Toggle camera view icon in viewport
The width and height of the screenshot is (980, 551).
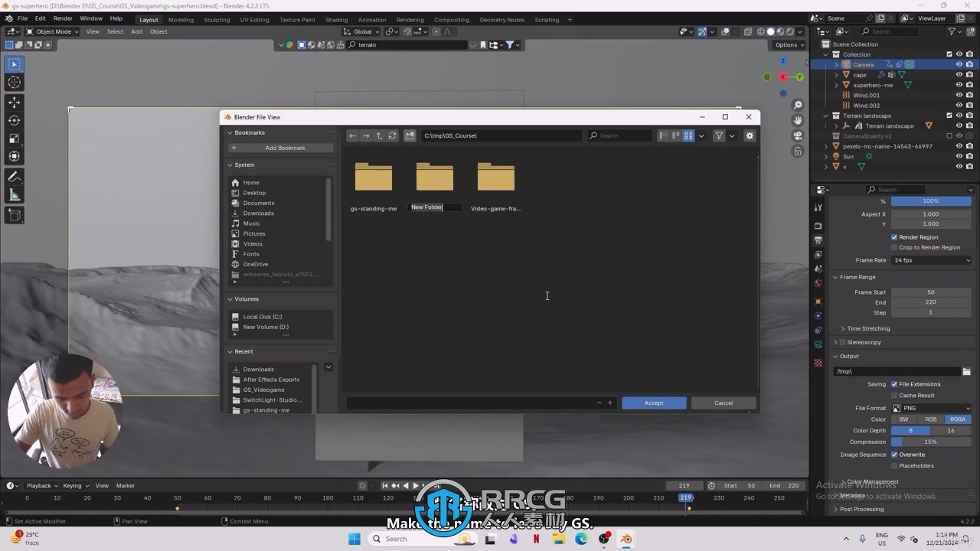[798, 136]
